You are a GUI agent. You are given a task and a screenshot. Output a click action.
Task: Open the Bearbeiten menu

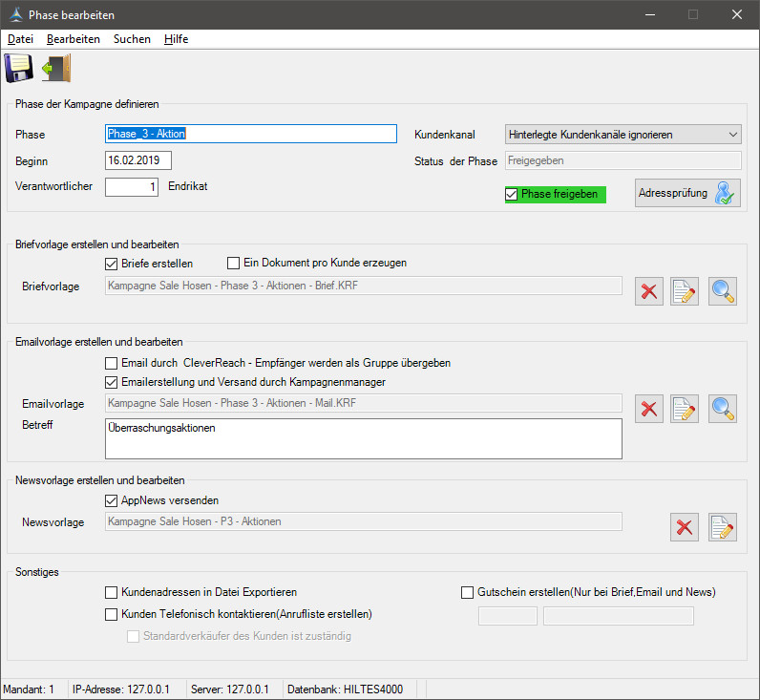point(74,39)
